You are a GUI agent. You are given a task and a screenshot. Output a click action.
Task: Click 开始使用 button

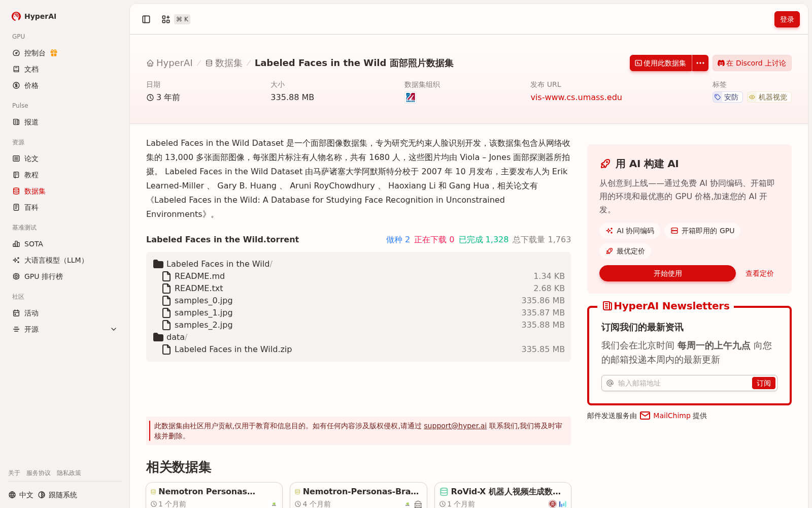pyautogui.click(x=667, y=273)
